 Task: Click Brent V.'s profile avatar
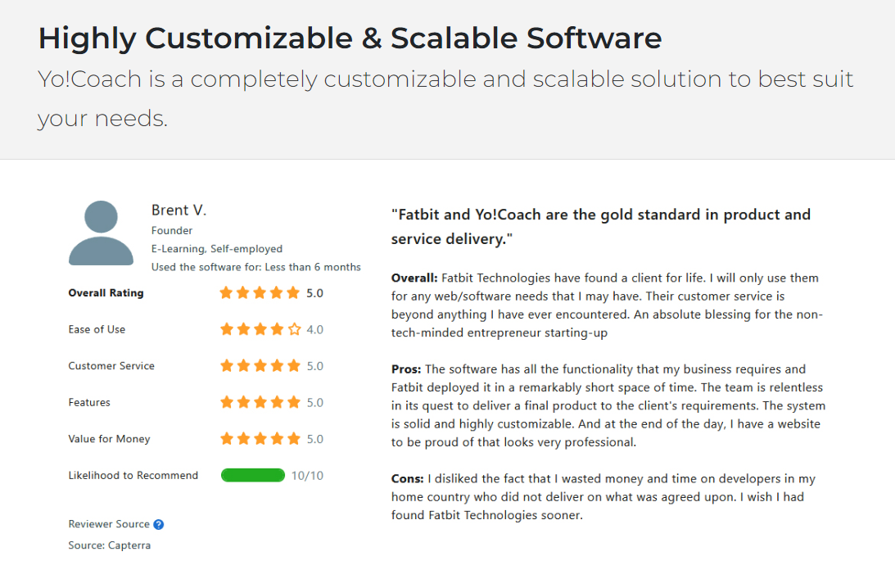[101, 233]
